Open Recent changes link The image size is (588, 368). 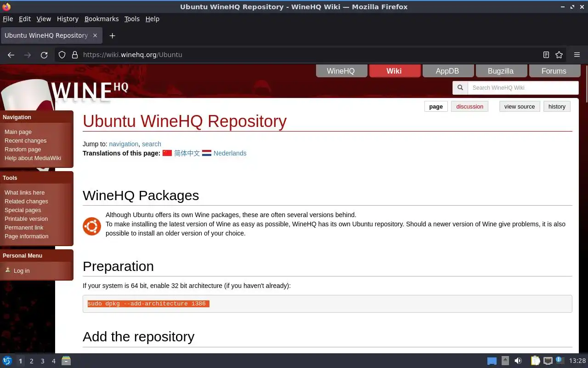point(25,140)
